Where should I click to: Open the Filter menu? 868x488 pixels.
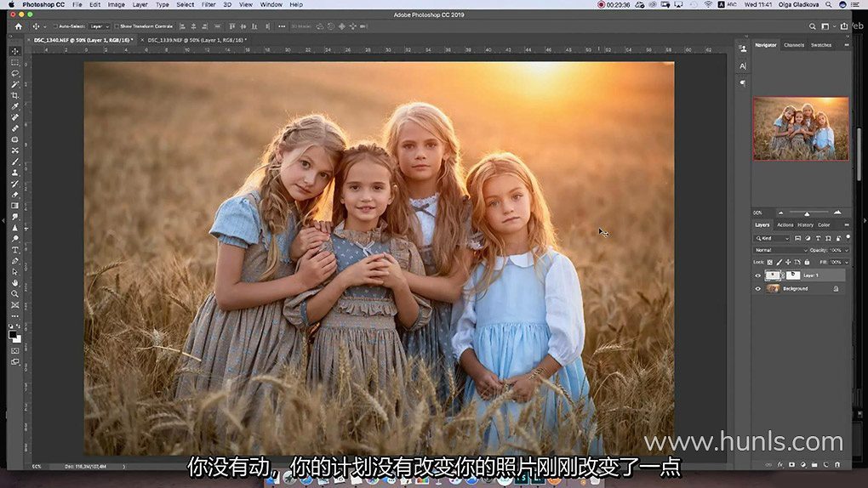click(x=208, y=4)
